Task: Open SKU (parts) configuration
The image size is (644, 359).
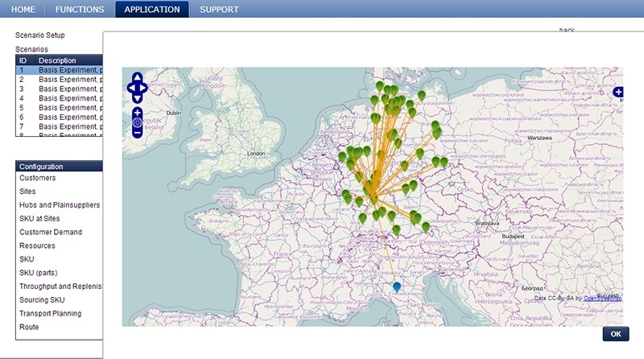Action: click(38, 273)
